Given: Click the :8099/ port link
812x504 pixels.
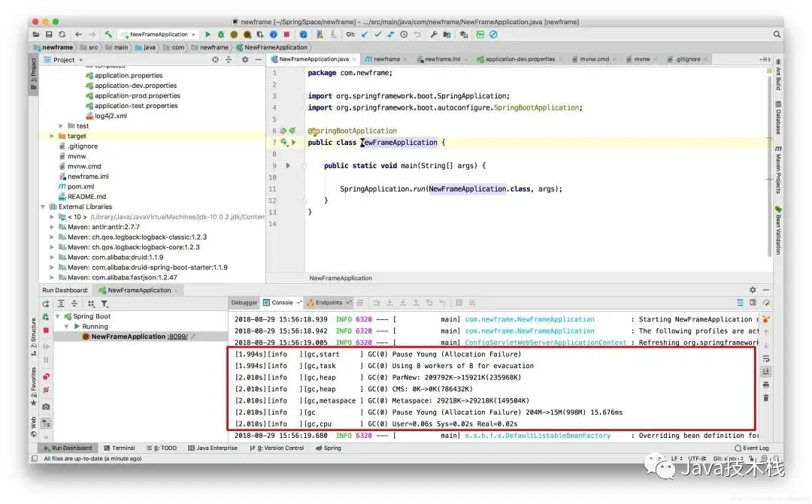Looking at the screenshot, I should tap(177, 337).
